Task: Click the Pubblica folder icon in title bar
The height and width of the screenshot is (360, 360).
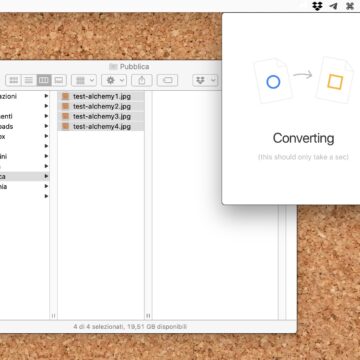Action: click(113, 67)
